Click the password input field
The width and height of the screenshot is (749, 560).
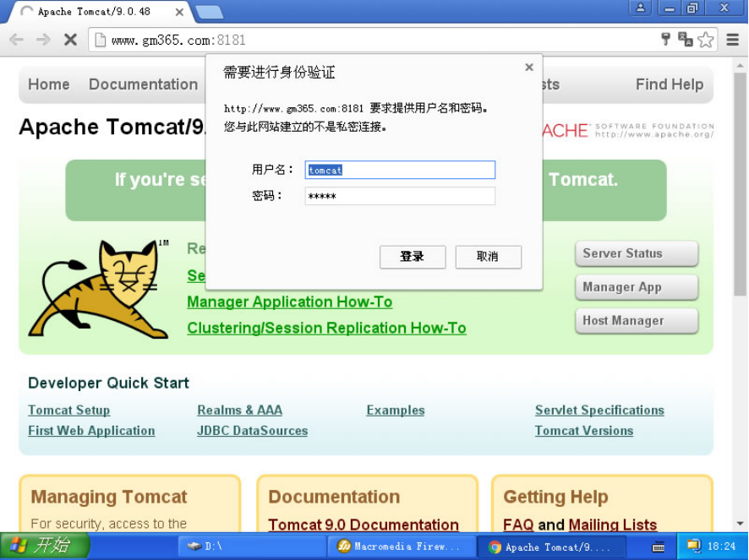pos(400,196)
